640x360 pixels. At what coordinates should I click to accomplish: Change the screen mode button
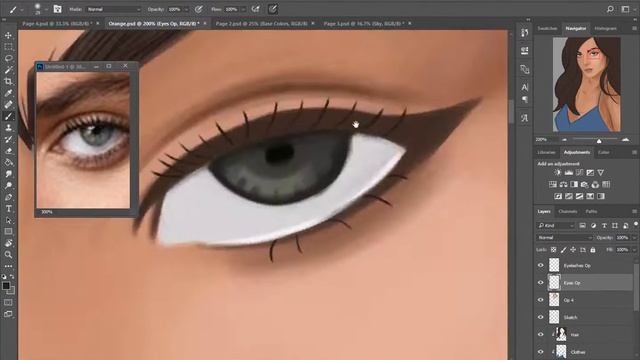coord(8,314)
